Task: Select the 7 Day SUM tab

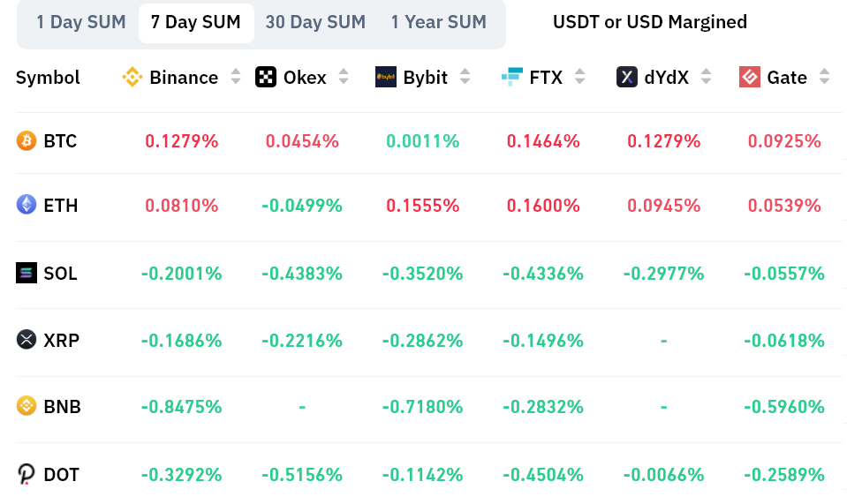Action: 196,22
